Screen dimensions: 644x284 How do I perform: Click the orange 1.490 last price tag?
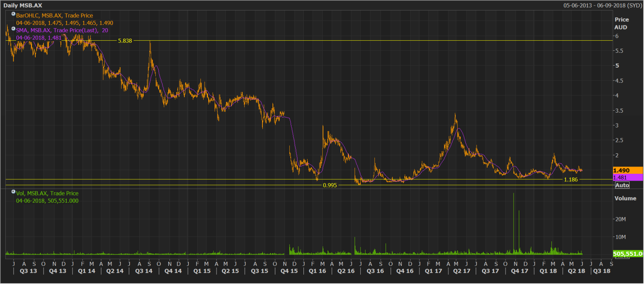point(627,171)
